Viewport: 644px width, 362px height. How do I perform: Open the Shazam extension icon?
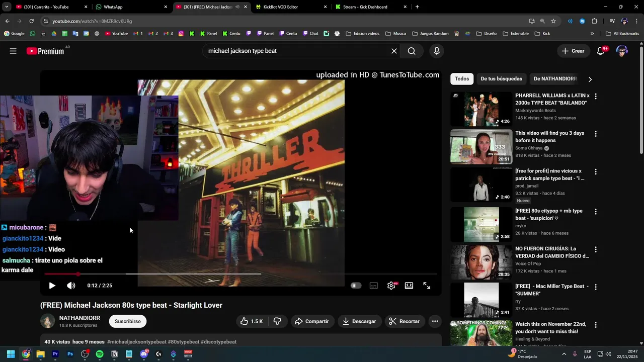[x=582, y=21]
